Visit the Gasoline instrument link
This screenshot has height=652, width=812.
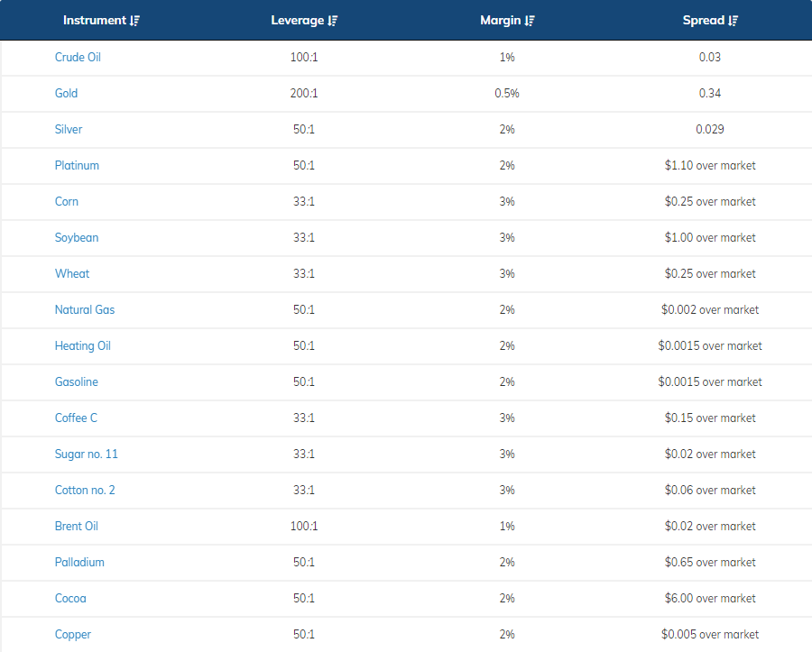click(x=77, y=381)
